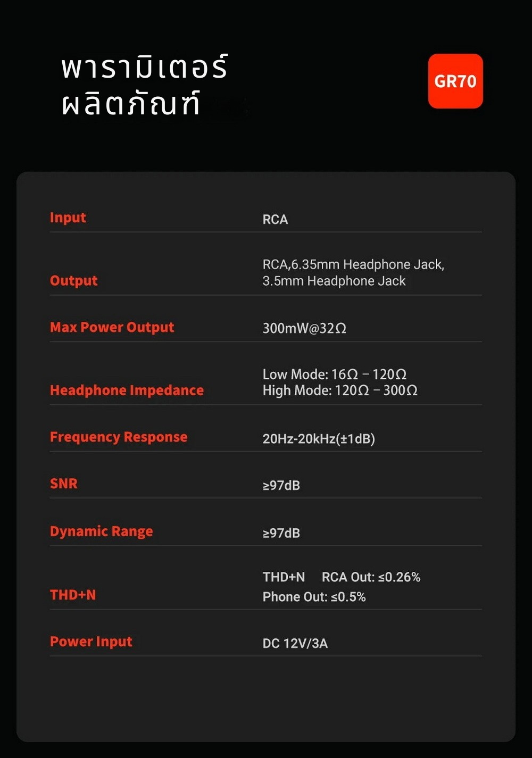Click the 20Hz-20kHz(±1dB) value
532x758 pixels.
pos(319,439)
